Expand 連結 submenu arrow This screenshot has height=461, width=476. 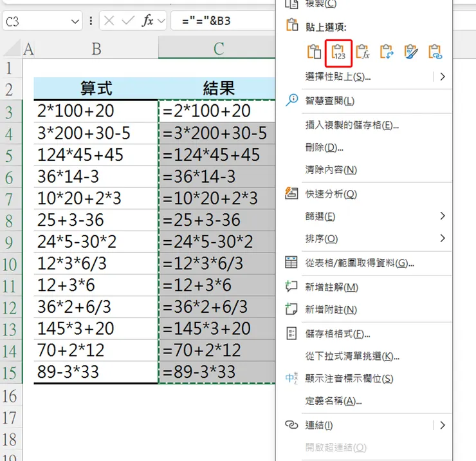click(x=443, y=425)
